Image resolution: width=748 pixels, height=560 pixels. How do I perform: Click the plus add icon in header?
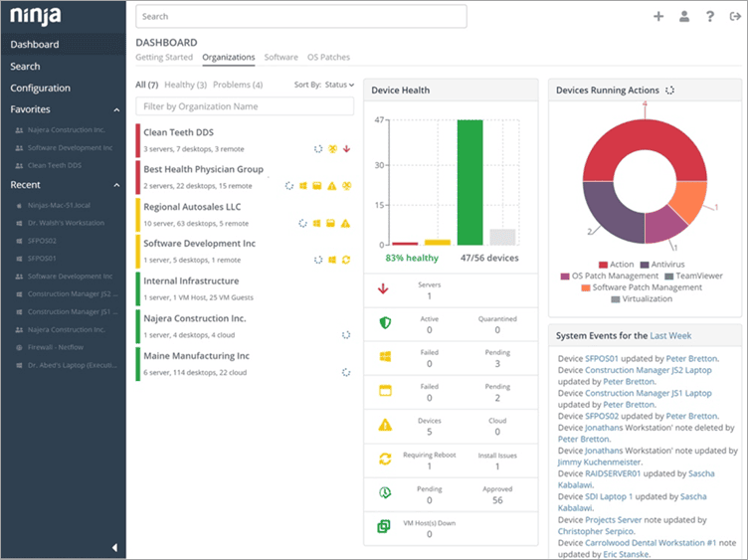point(658,17)
